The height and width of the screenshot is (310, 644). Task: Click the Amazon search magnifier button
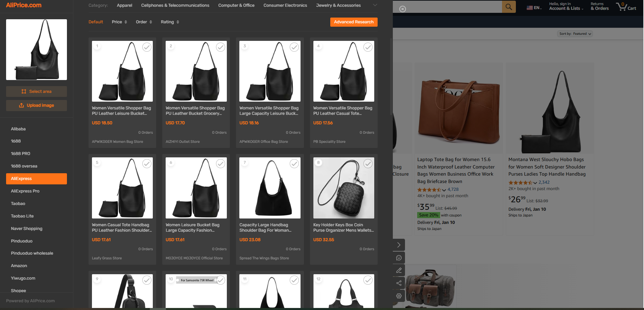tap(509, 6)
